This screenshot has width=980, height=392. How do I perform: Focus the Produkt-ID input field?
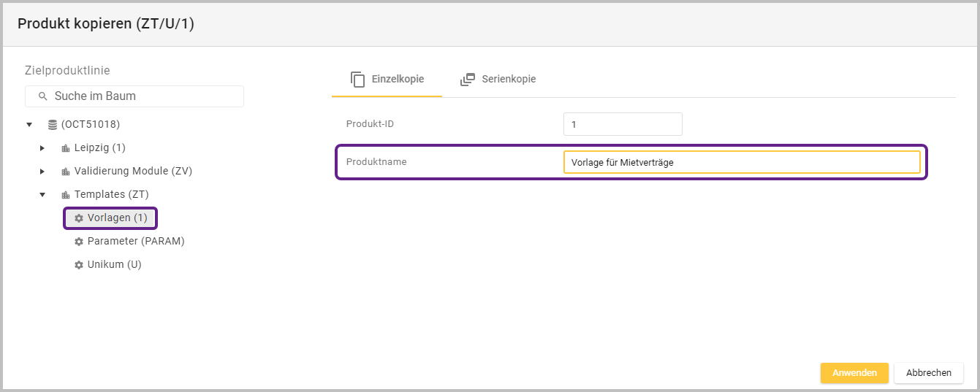pos(623,124)
